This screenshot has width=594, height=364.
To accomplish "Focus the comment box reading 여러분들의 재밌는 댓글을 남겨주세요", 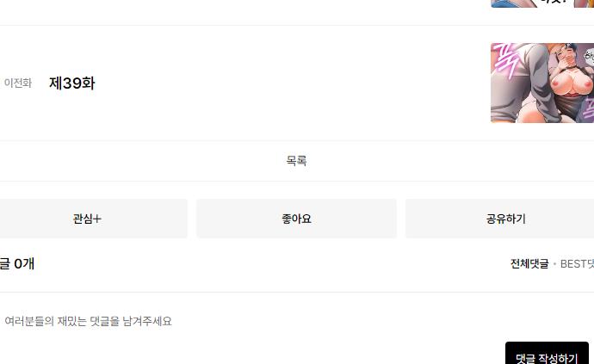I will (x=88, y=321).
